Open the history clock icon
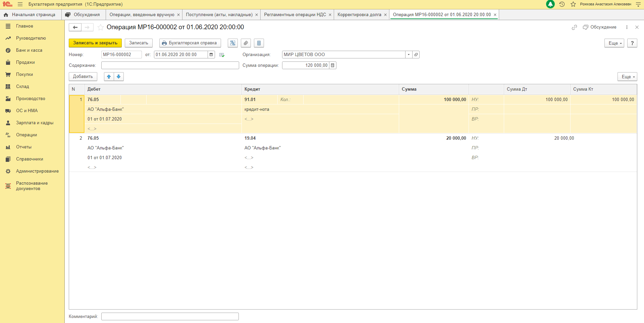Image resolution: width=644 pixels, height=323 pixels. 562,4
